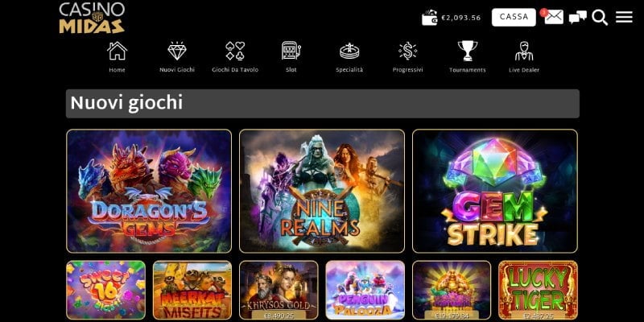Click the Casino Midas logo
Viewport: 644px width, 322px height.
pos(92,17)
